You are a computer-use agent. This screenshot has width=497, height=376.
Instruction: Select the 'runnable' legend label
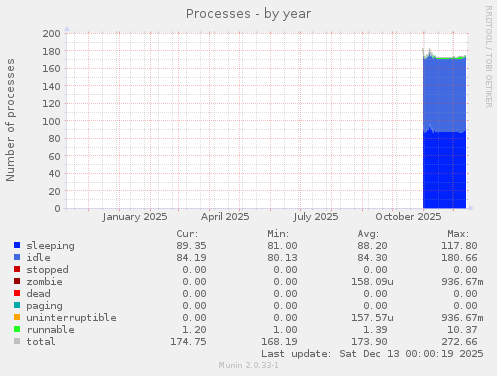[x=50, y=330]
